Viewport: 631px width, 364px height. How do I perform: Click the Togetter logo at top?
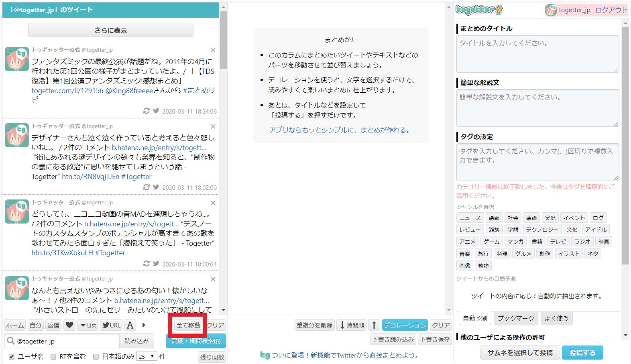coord(479,10)
